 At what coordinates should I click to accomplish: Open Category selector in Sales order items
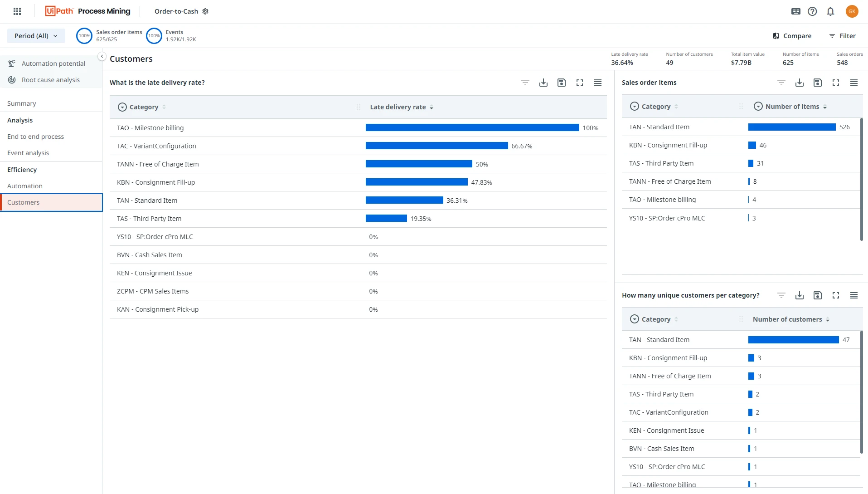634,107
